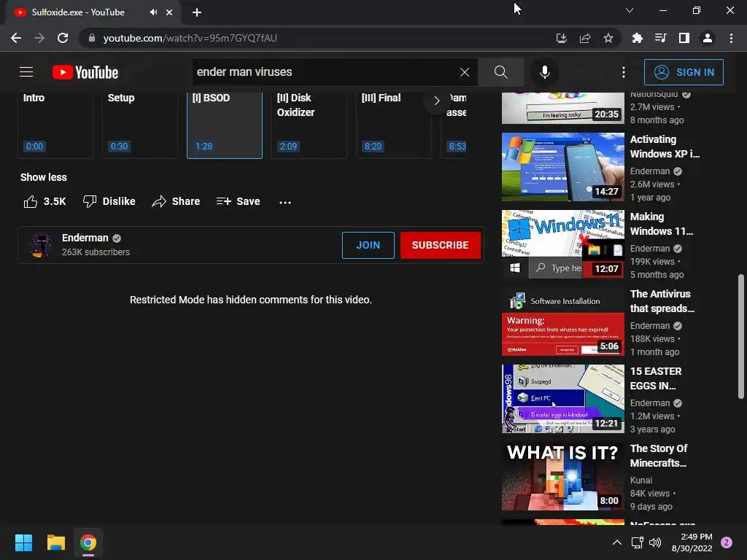Screen dimensions: 747x560
Task: Jump to the [III] Final chapter
Action: pyautogui.click(x=393, y=125)
